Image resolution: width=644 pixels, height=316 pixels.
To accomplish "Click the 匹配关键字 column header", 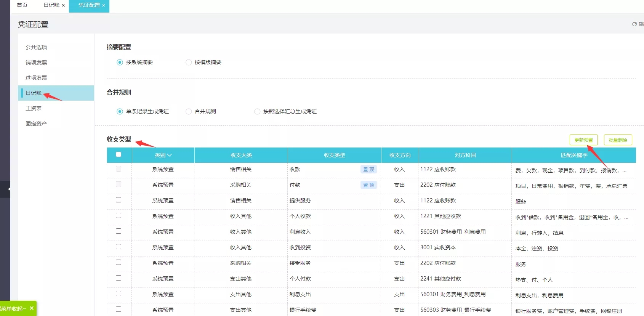I will tap(574, 155).
